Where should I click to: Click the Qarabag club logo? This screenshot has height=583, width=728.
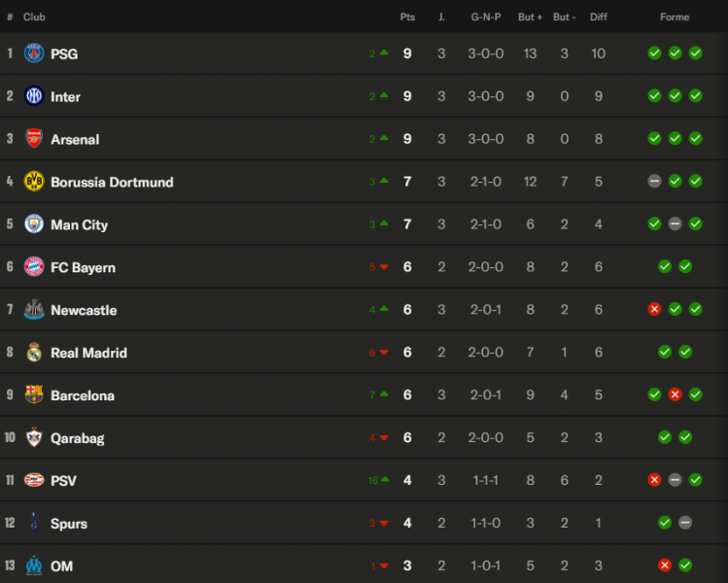point(34,438)
